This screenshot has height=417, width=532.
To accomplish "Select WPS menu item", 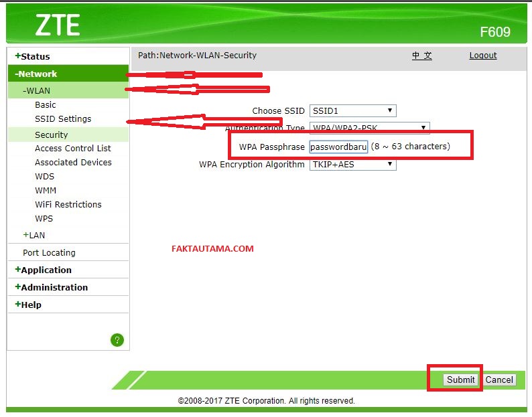I will (44, 219).
